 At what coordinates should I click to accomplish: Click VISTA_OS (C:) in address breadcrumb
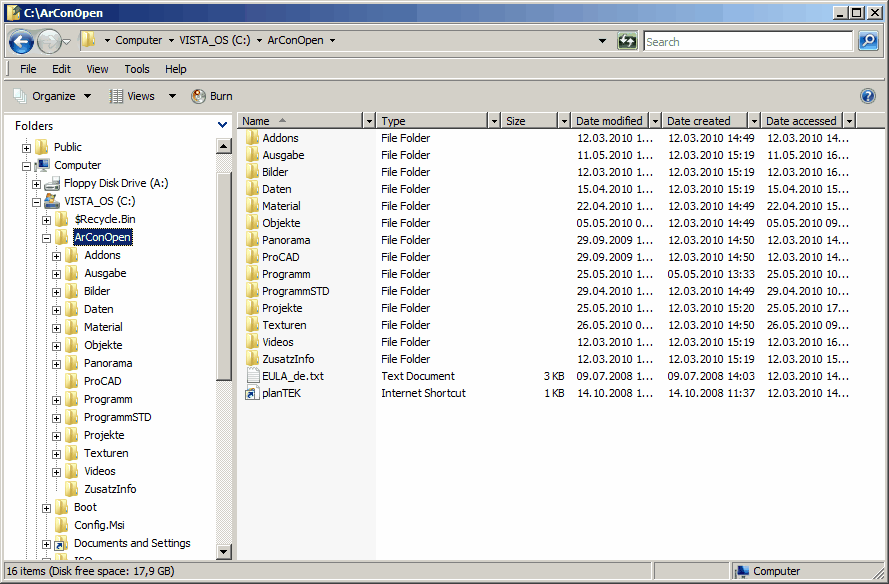coord(215,41)
